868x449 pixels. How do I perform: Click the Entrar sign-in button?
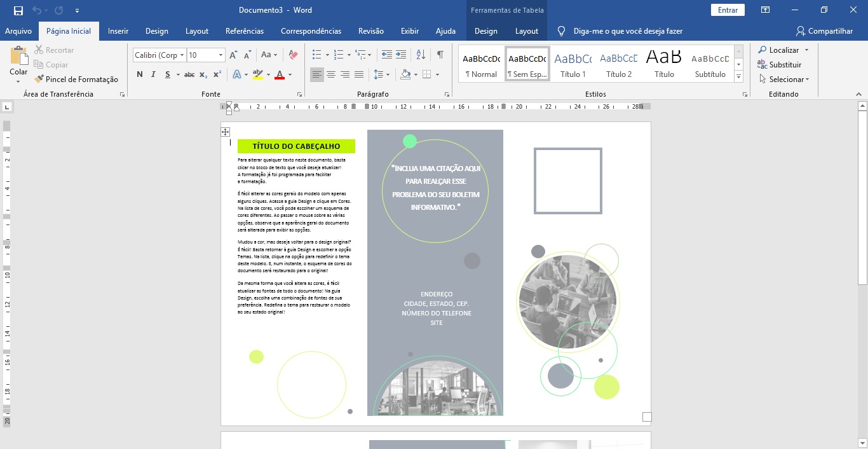[728, 10]
